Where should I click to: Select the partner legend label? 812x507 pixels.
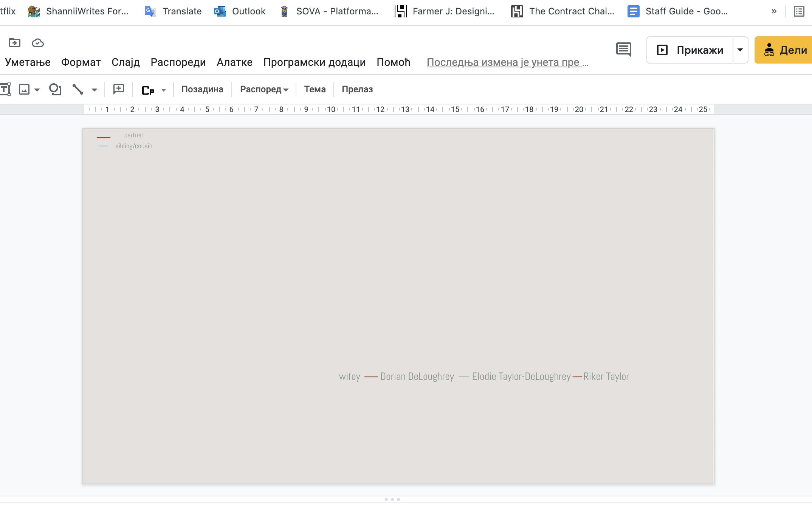[133, 135]
